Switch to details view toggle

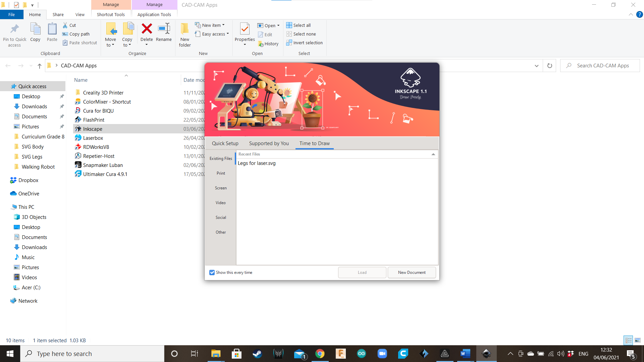(628, 340)
